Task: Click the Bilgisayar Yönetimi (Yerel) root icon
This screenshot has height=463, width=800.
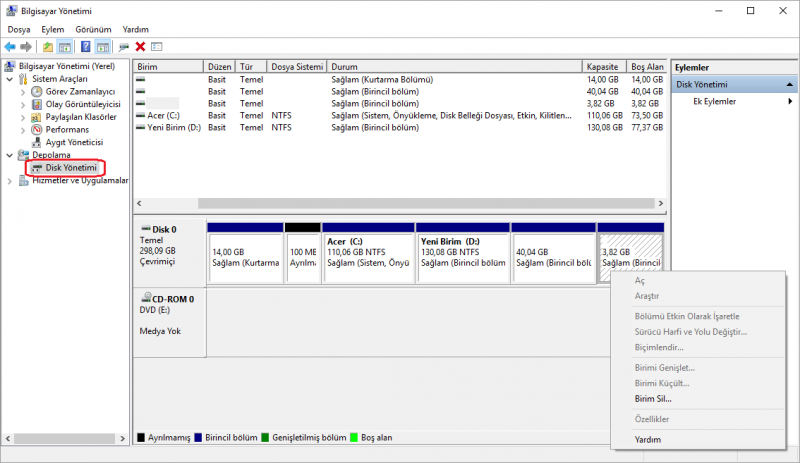Action: pos(10,66)
